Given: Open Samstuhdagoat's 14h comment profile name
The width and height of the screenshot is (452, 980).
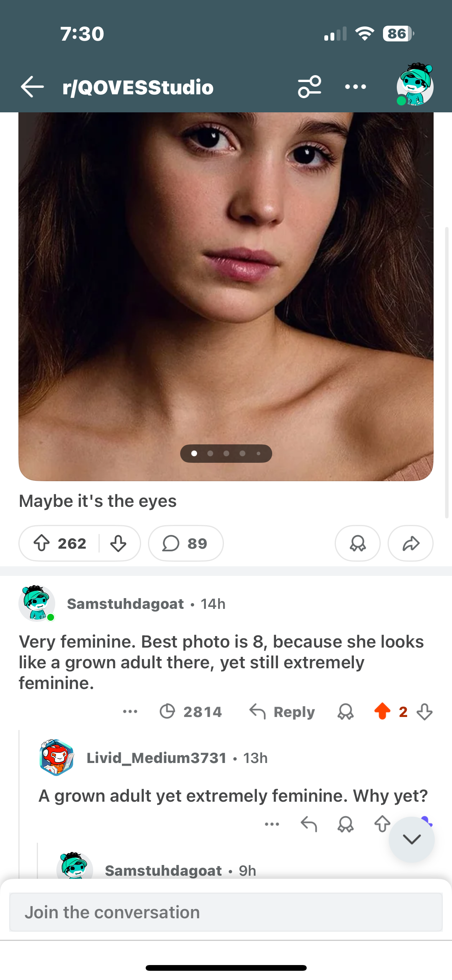Looking at the screenshot, I should point(125,604).
